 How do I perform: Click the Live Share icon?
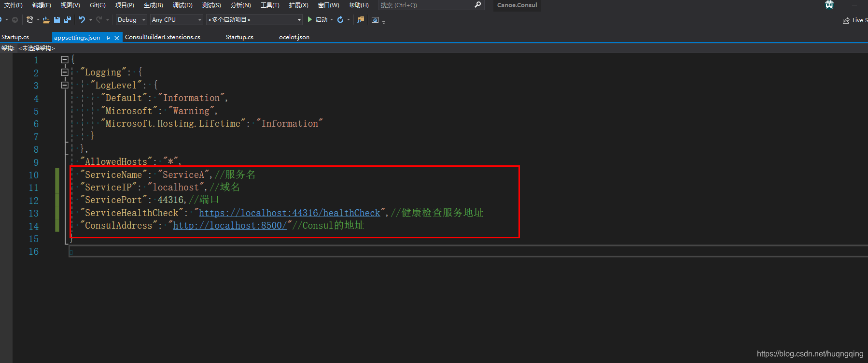[846, 20]
